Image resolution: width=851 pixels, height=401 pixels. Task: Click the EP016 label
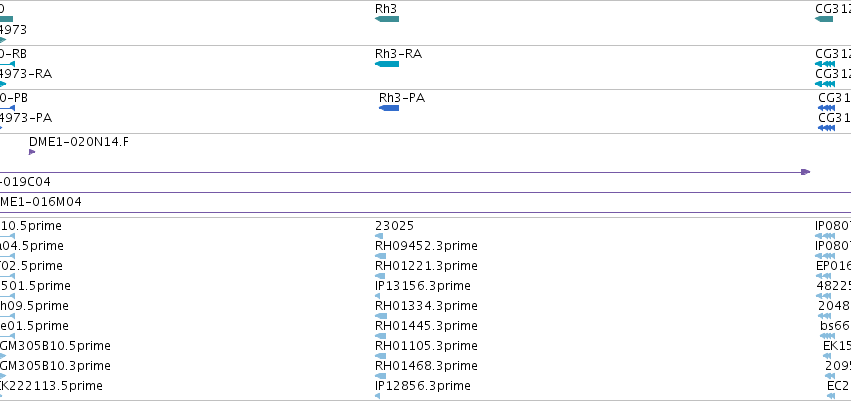(833, 266)
